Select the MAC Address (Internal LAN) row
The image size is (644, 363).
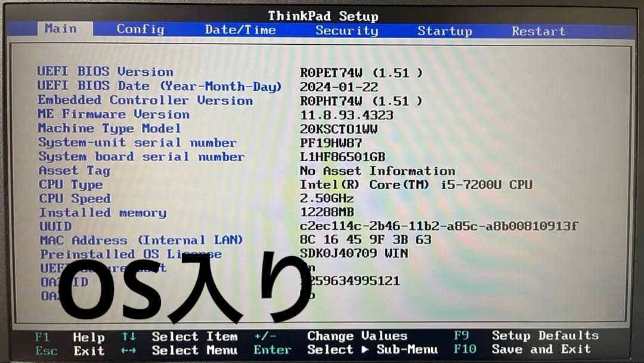point(140,240)
